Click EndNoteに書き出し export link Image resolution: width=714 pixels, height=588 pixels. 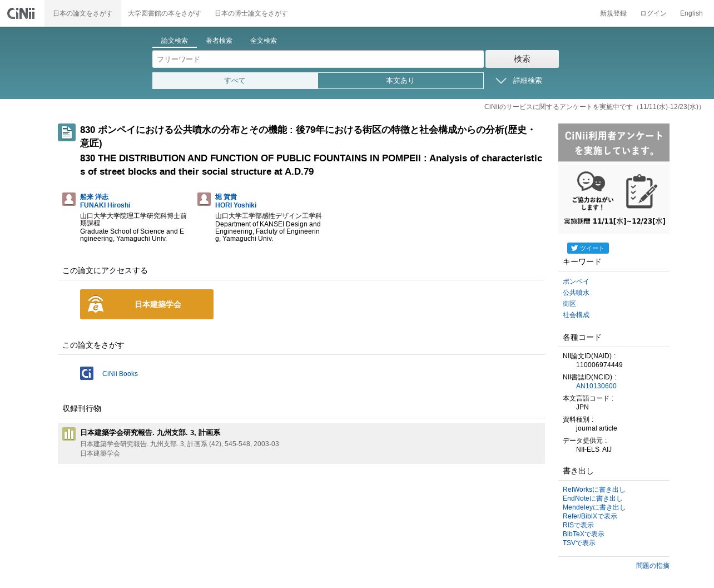pos(592,498)
